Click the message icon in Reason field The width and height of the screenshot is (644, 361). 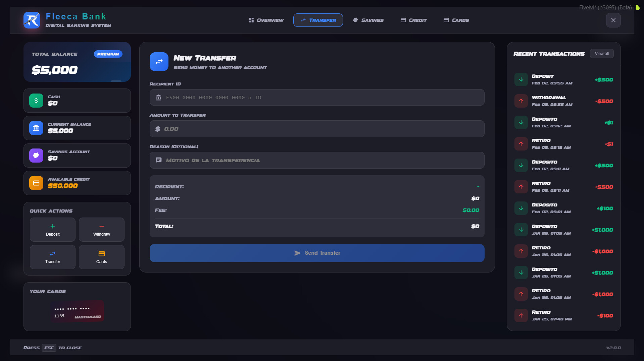[159, 160]
